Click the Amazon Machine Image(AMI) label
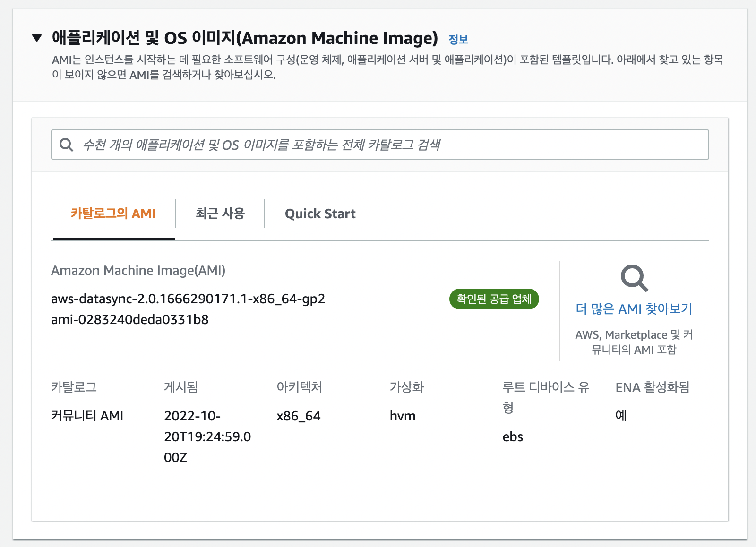 (x=138, y=271)
